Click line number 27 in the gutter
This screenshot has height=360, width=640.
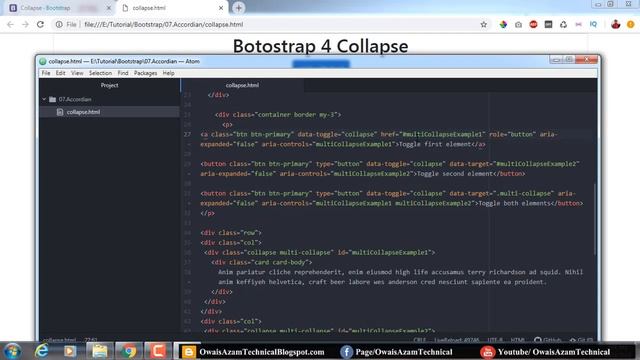[x=187, y=134]
